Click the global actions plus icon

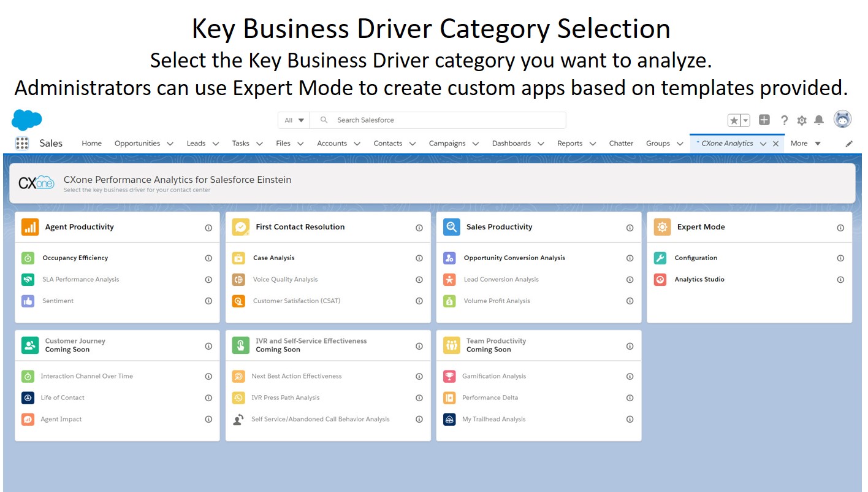coord(764,120)
